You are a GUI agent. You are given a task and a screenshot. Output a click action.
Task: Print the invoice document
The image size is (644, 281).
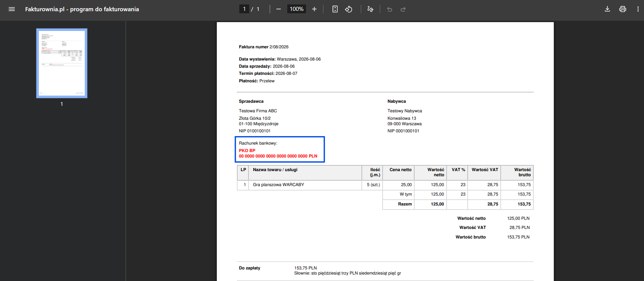point(623,9)
